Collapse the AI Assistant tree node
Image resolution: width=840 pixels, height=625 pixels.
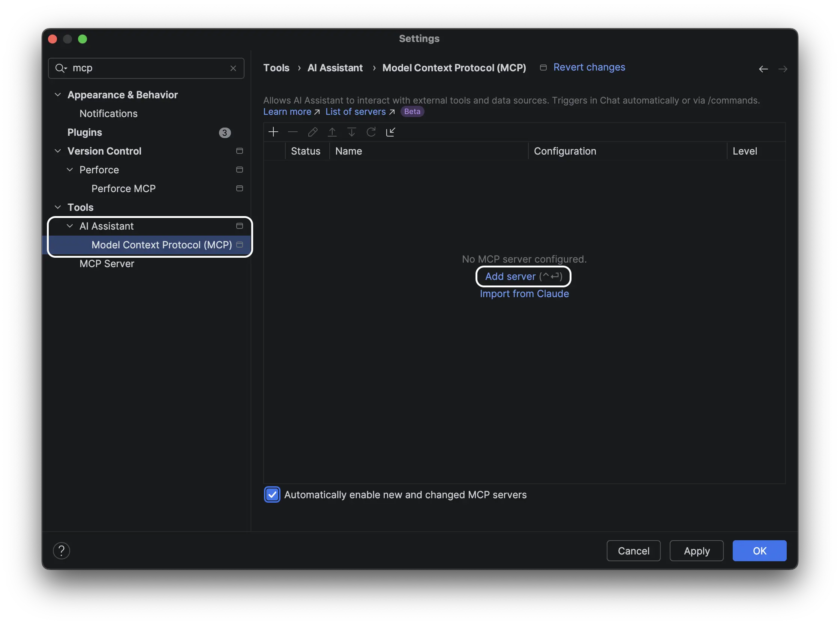pos(70,226)
